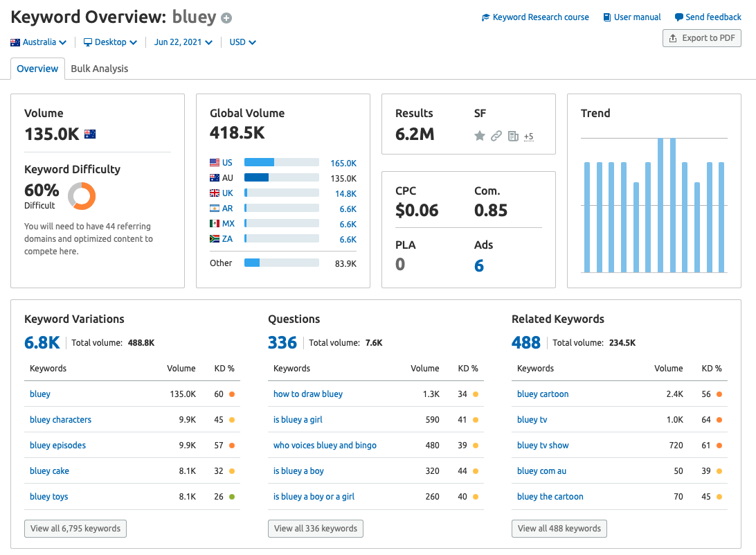Viewport: 756px width, 555px height.
Task: Open the Australia country dropdown
Action: point(39,42)
